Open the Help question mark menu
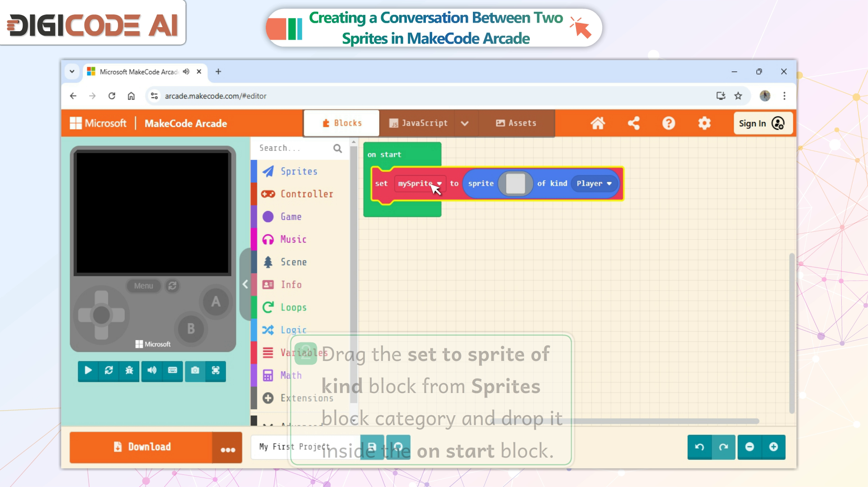Viewport: 868px width, 487px height. [x=669, y=123]
